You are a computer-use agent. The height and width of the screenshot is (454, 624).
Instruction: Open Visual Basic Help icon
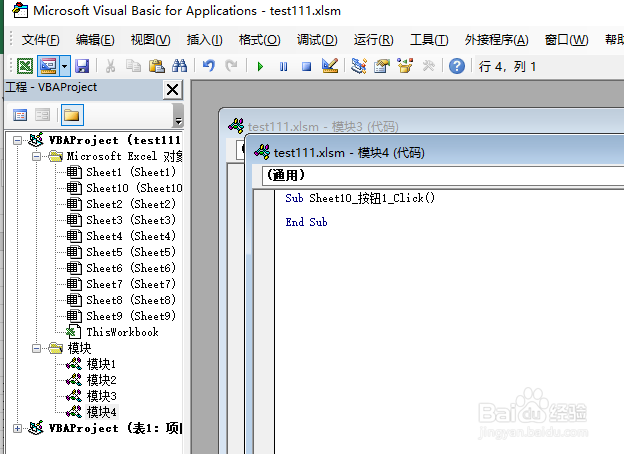(x=457, y=66)
